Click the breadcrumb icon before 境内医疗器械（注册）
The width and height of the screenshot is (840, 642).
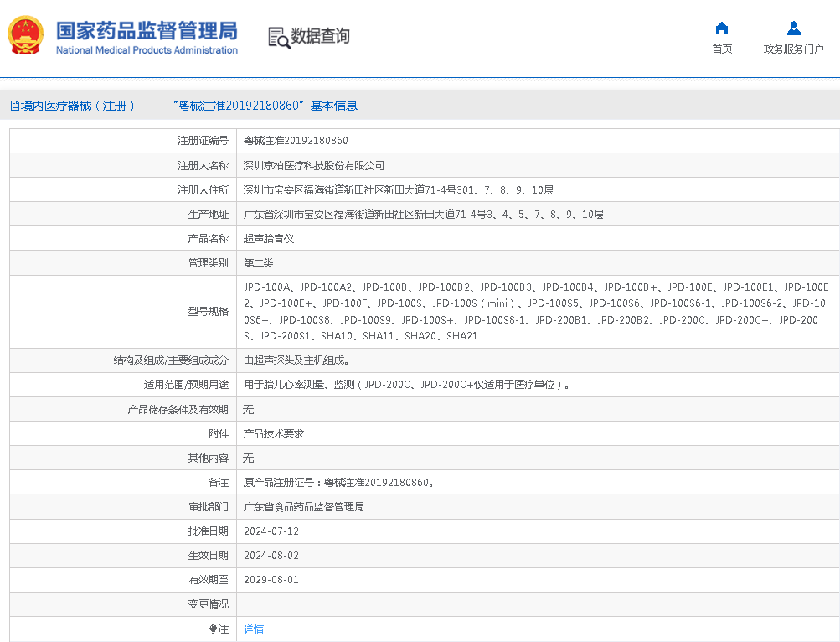pos(13,105)
